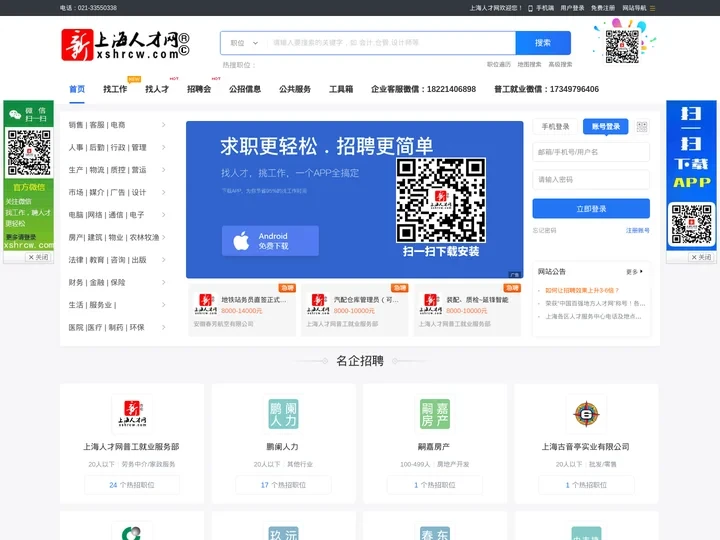Screen dimensions: 720x540
Task: Click the banner download QR code
Action: pyautogui.click(x=441, y=200)
